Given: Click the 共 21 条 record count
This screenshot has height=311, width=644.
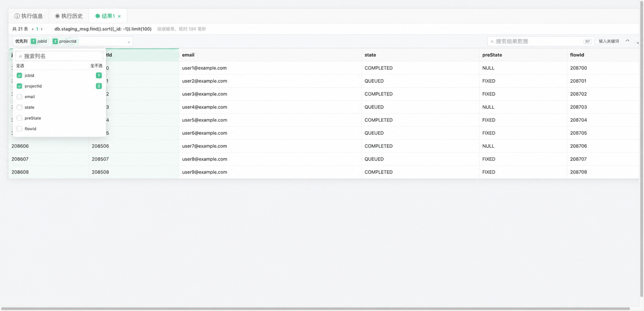Looking at the screenshot, I should [x=20, y=29].
